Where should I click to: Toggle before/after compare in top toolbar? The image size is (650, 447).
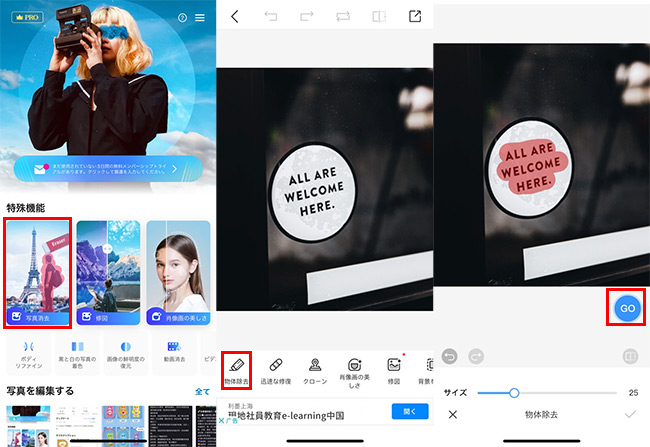pyautogui.click(x=379, y=16)
